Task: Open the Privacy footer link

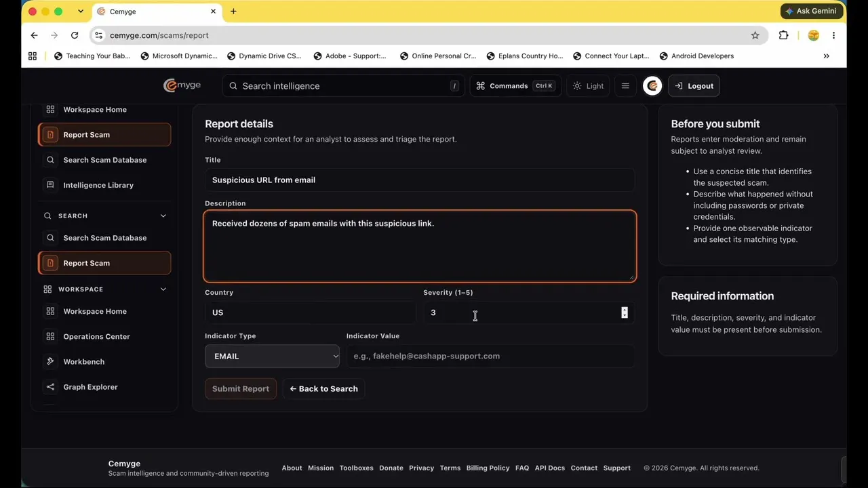Action: 421,468
